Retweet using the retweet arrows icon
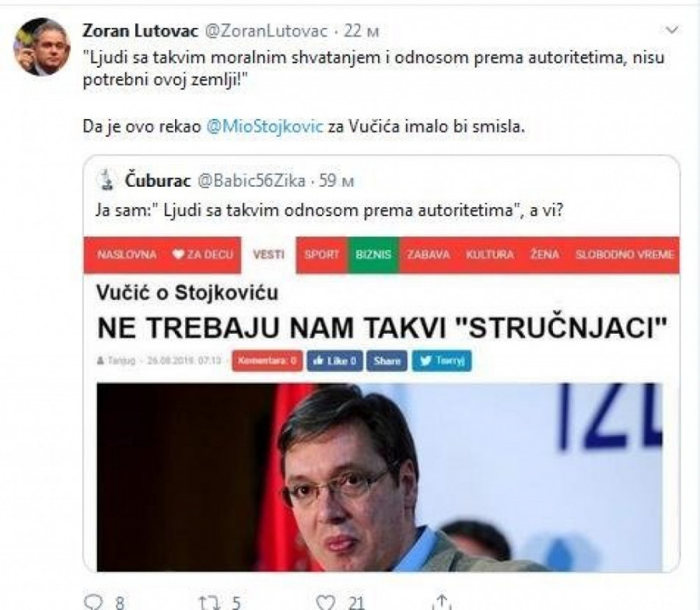This screenshot has width=700, height=610. pos(208,602)
